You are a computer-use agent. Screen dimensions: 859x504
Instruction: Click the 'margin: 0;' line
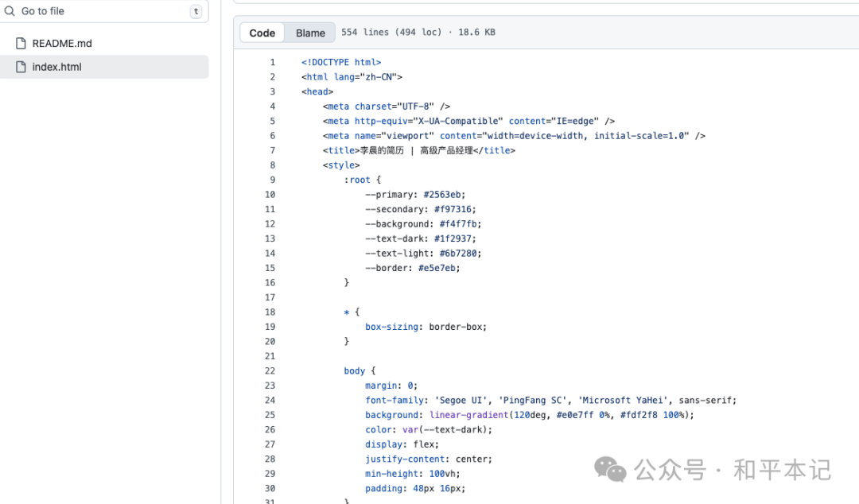point(391,386)
